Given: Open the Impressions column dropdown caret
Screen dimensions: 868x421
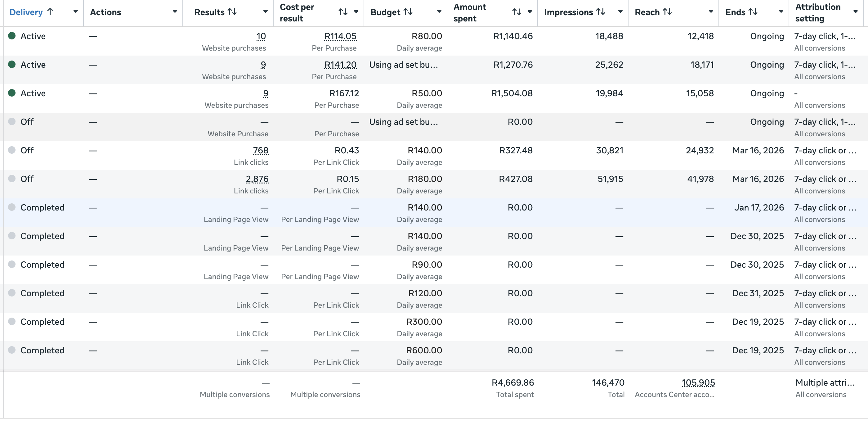Looking at the screenshot, I should (x=620, y=12).
